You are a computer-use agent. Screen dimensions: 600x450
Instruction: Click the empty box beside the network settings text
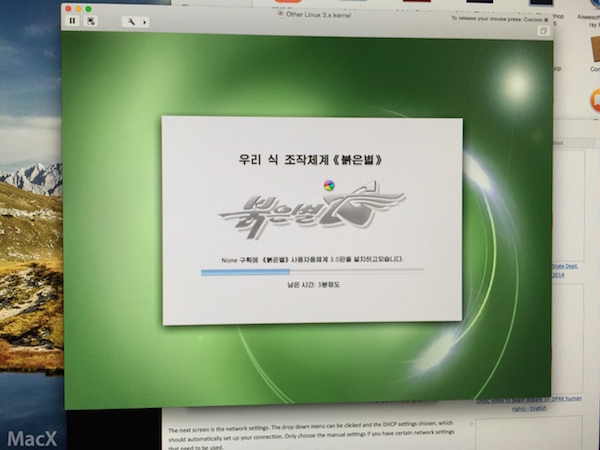click(529, 434)
